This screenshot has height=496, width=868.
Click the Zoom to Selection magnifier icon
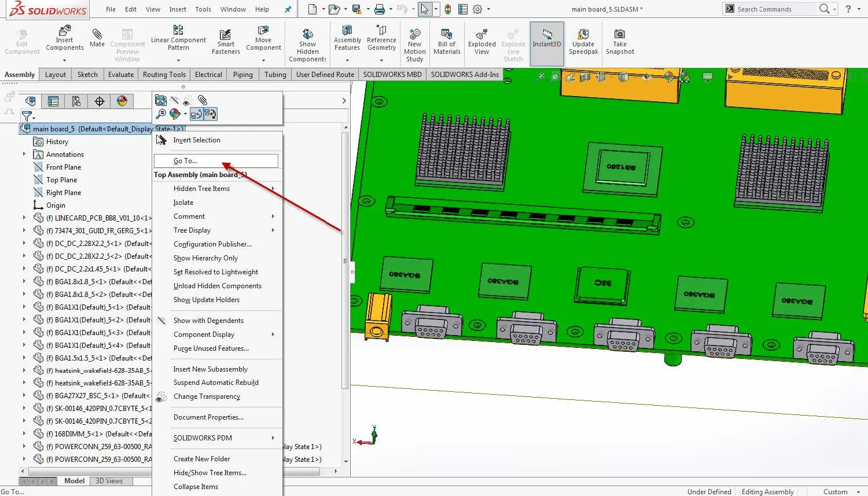coord(161,114)
